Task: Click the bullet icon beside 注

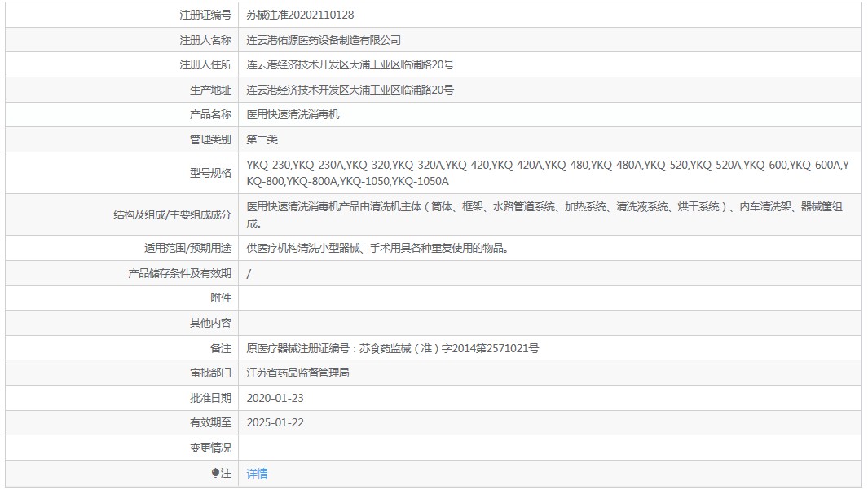Action: [215, 473]
